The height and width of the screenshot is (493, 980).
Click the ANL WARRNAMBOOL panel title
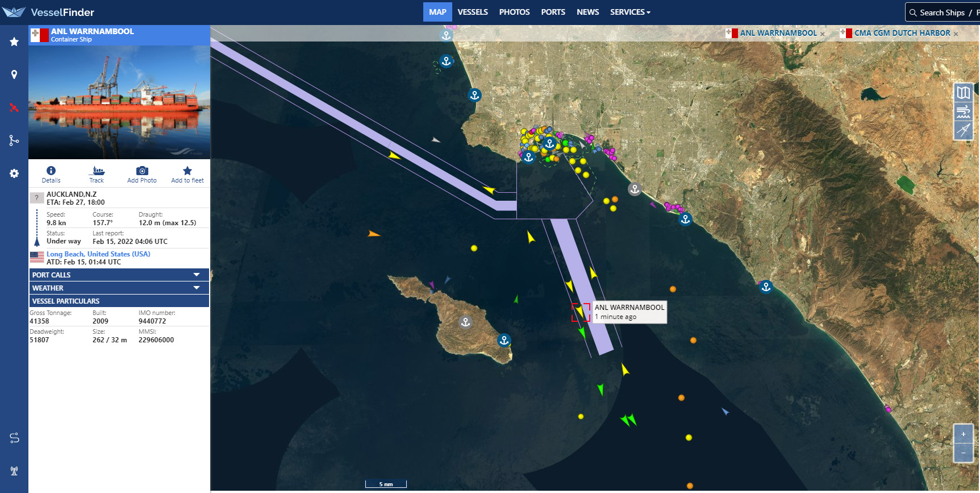coord(93,31)
